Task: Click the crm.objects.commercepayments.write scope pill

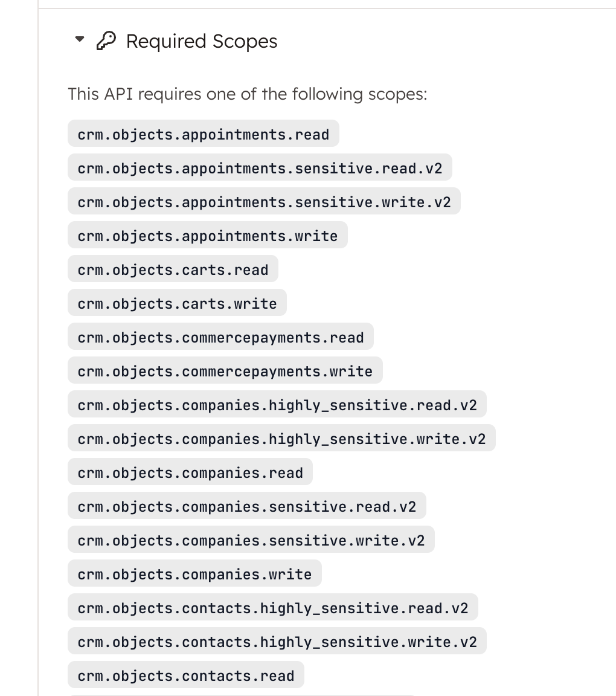Action: click(225, 371)
